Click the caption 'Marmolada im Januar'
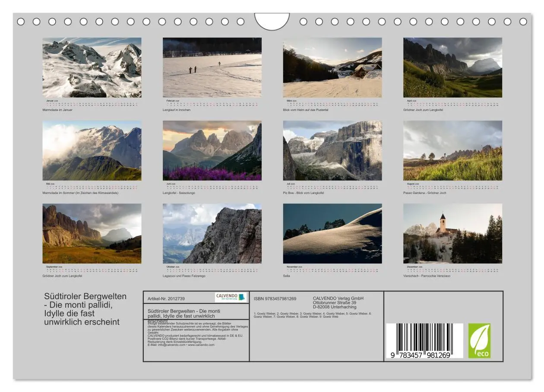The image size is (544, 392). tap(57, 110)
